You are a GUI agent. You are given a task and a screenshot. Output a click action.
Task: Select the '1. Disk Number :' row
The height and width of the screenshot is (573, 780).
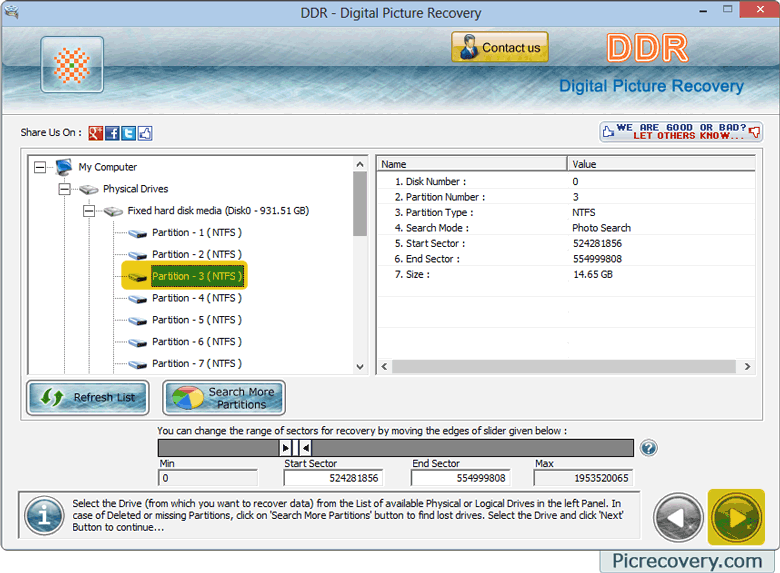[566, 182]
